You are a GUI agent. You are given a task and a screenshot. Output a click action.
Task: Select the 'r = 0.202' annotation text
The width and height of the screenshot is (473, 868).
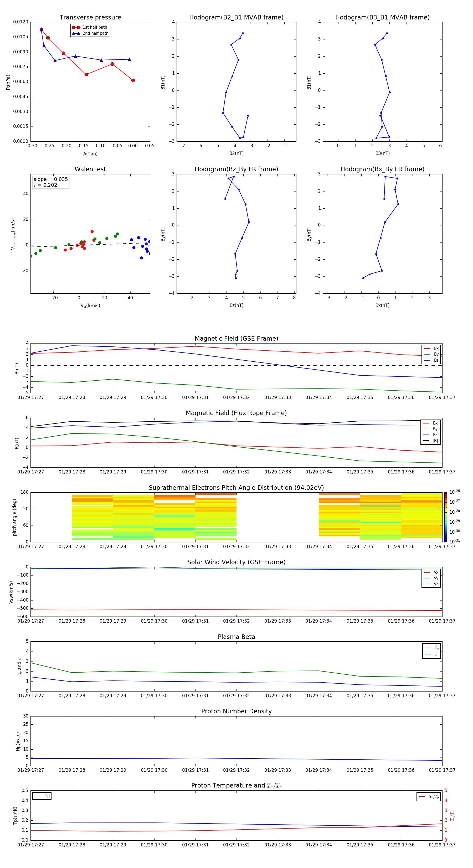(x=45, y=185)
